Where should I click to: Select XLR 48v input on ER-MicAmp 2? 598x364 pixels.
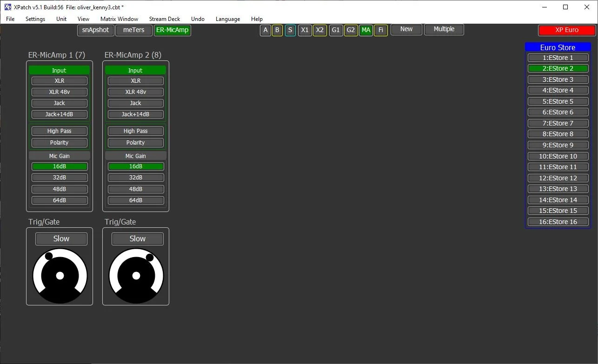pos(136,92)
